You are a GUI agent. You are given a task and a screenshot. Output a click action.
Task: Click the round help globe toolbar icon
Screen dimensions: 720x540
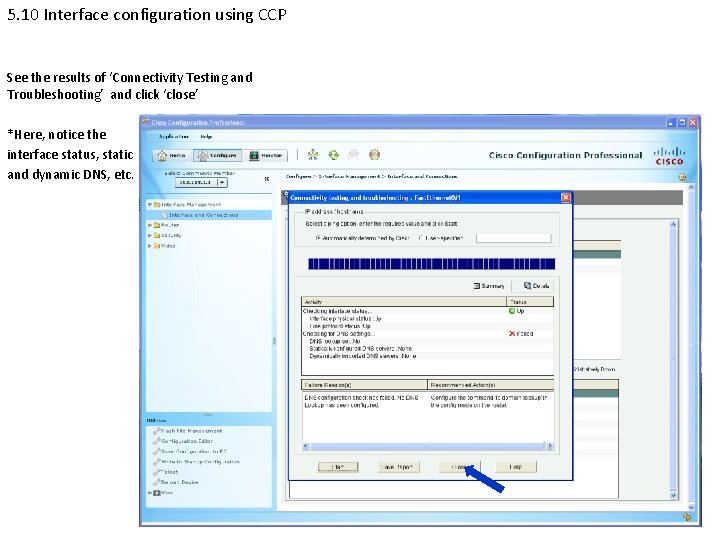pos(374,155)
